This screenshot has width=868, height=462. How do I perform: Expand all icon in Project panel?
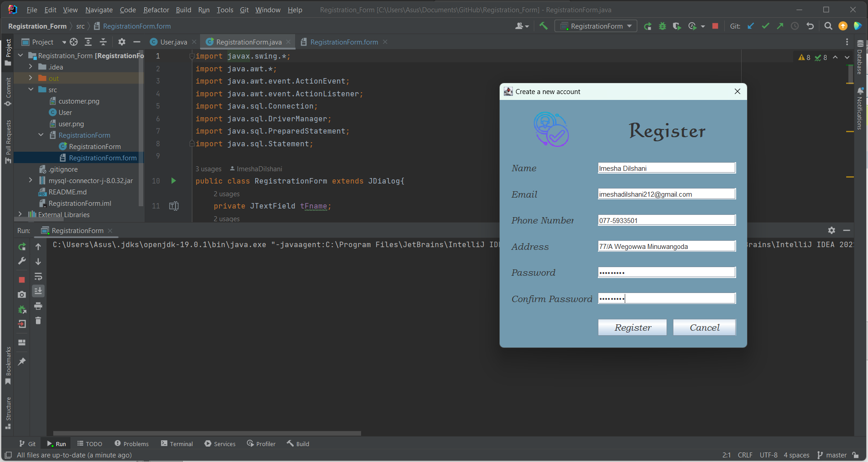(88, 42)
